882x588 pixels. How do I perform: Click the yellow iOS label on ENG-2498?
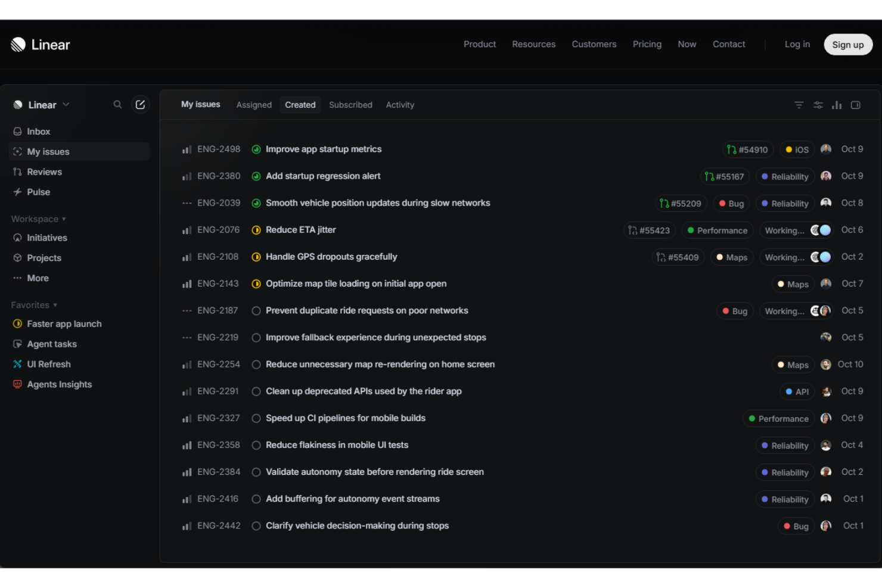tap(797, 150)
